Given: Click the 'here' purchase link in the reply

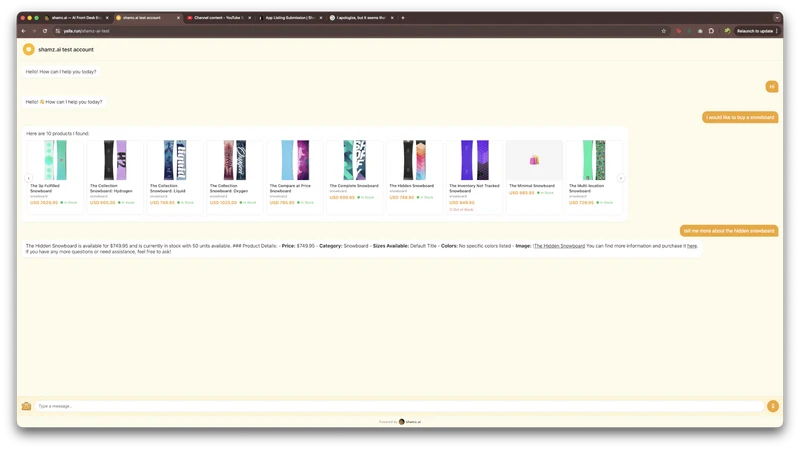Looking at the screenshot, I should pos(692,246).
